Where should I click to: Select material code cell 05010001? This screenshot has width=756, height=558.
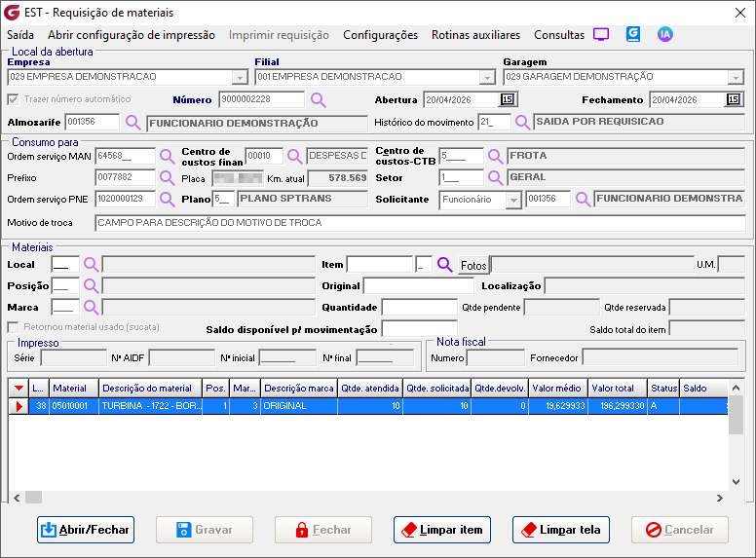(74, 406)
